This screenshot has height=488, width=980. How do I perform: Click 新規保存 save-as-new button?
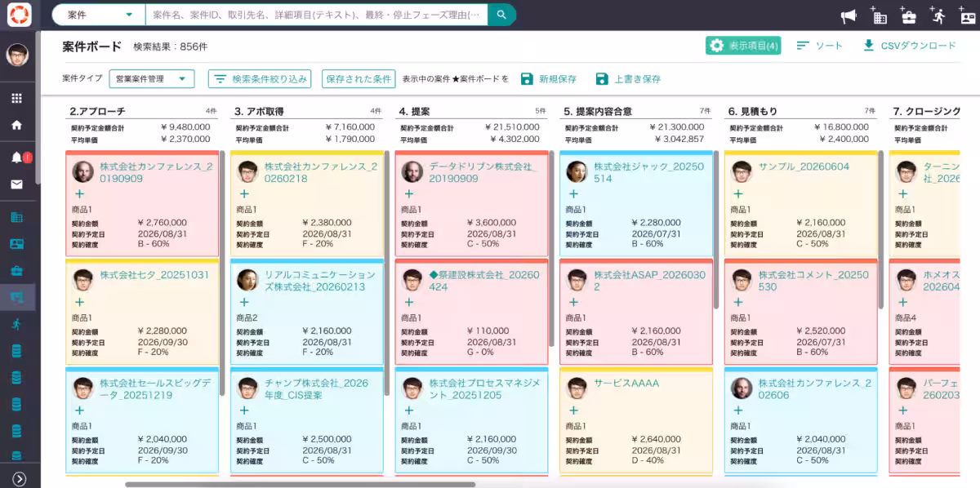click(x=549, y=79)
